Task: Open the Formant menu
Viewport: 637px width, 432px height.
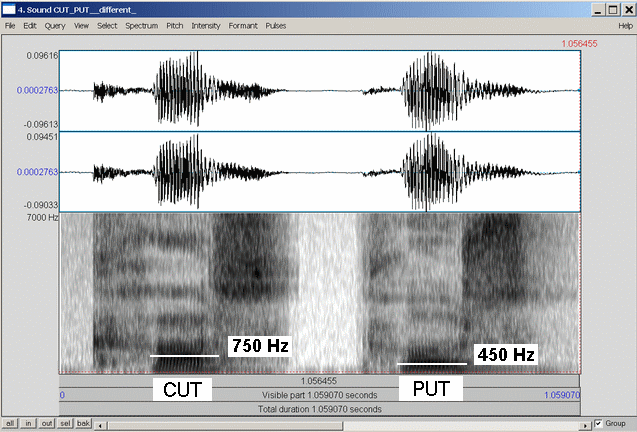Action: click(x=241, y=24)
